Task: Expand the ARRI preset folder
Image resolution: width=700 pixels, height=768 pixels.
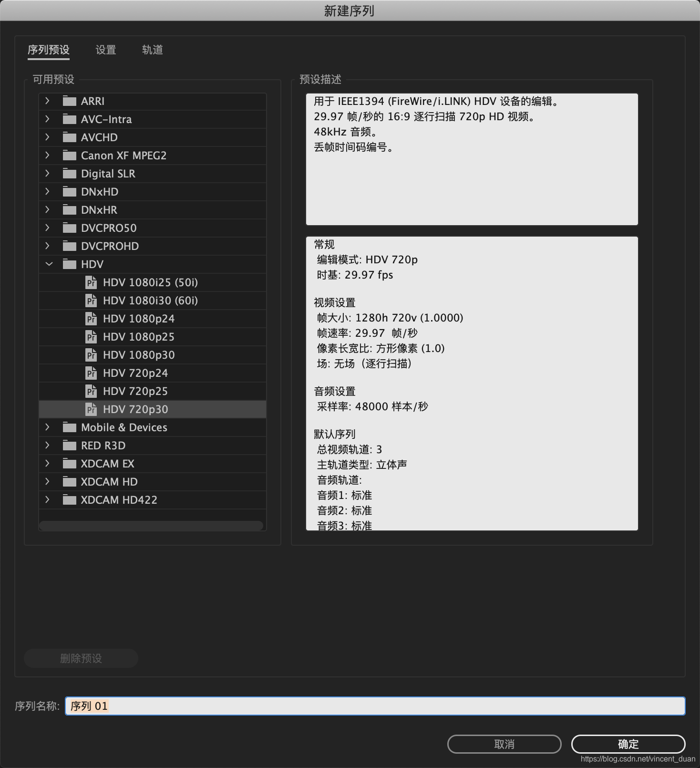Action: click(47, 101)
